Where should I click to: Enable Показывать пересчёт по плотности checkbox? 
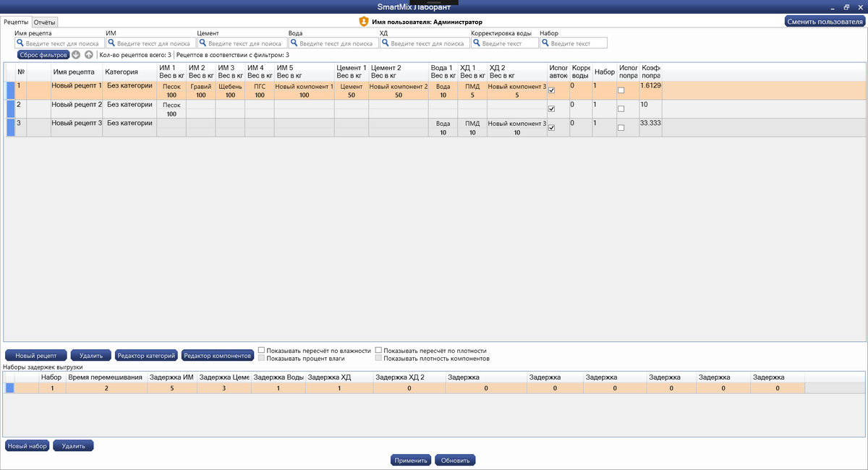pyautogui.click(x=378, y=351)
